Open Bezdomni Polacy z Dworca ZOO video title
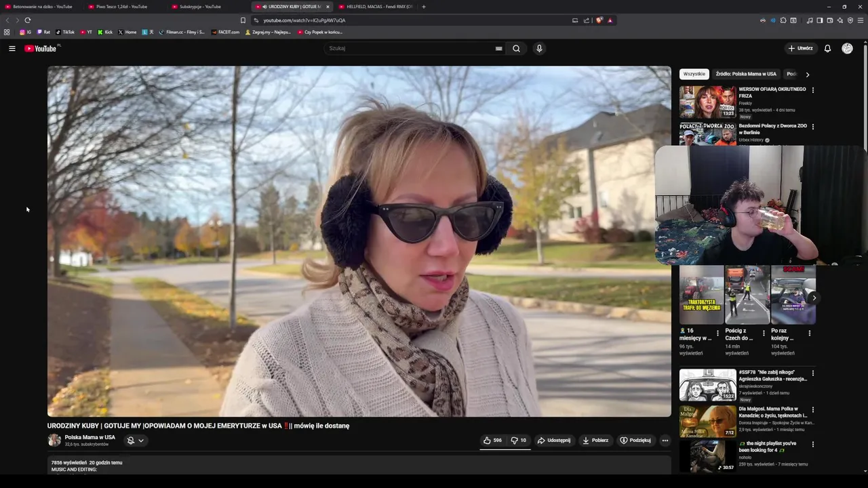 772,129
